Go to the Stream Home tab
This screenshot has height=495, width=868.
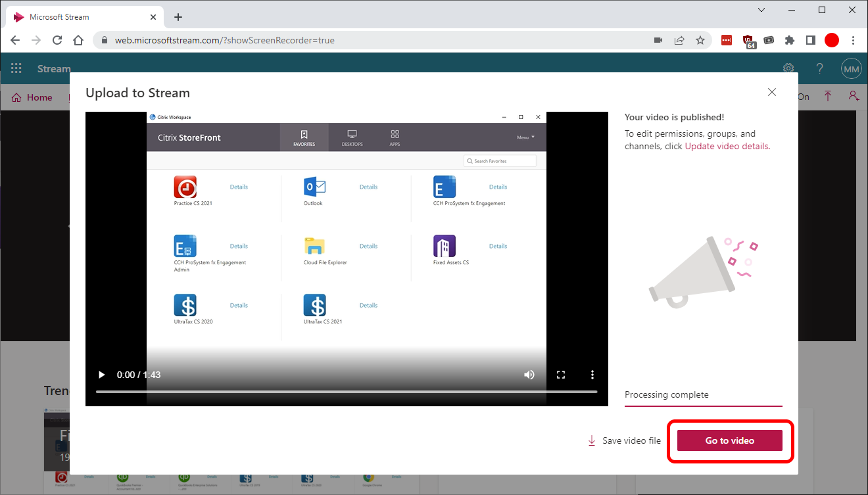tap(32, 97)
